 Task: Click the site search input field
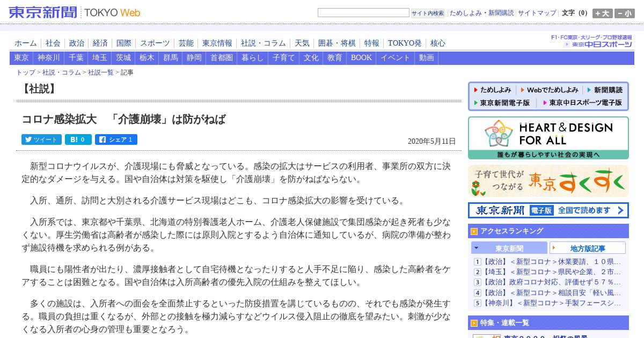[363, 12]
